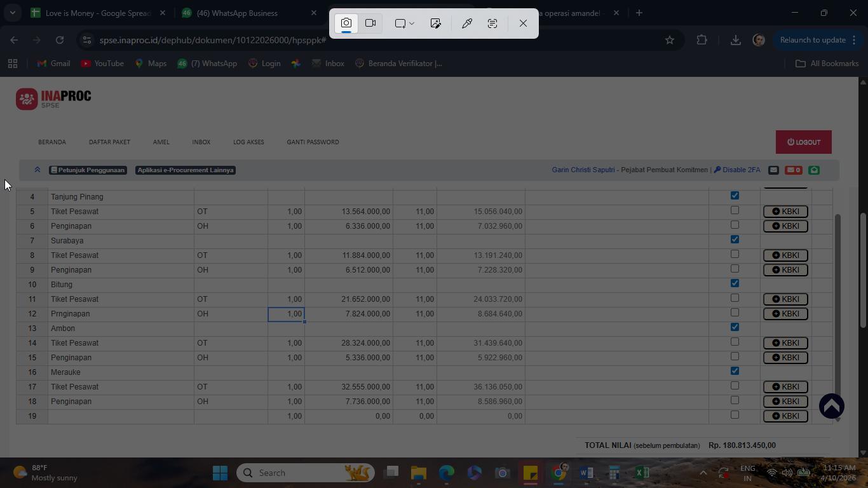Show hidden system tray icons

[703, 473]
